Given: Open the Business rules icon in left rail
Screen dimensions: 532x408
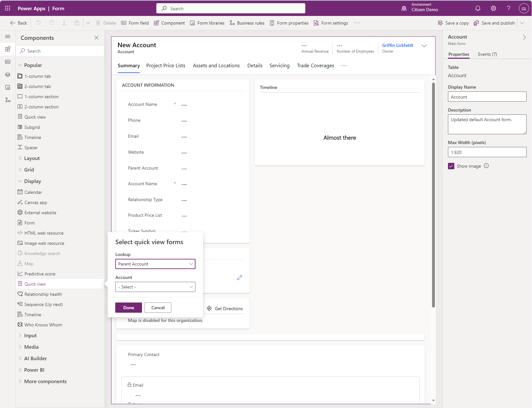Looking at the screenshot, I should pos(8,100).
